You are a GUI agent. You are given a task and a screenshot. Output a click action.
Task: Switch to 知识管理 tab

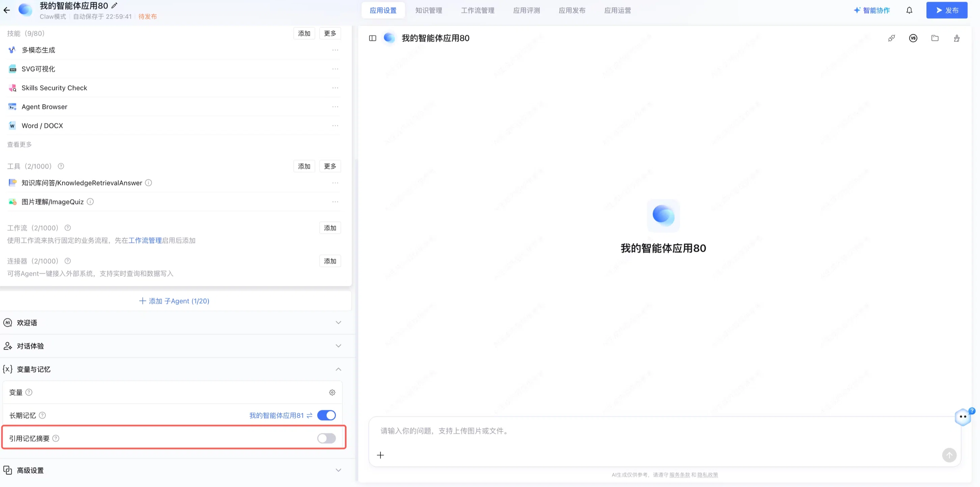click(428, 10)
